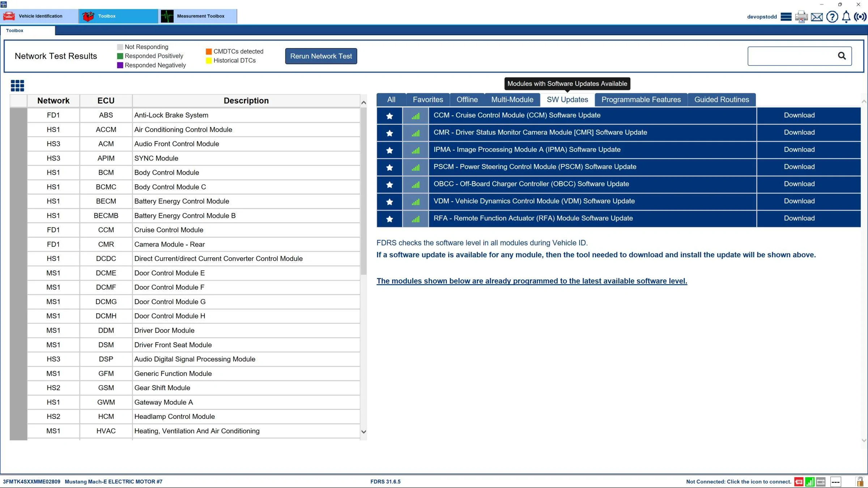Image resolution: width=868 pixels, height=488 pixels.
Task: Click the red vehicle connect icon in status bar
Action: (x=799, y=481)
